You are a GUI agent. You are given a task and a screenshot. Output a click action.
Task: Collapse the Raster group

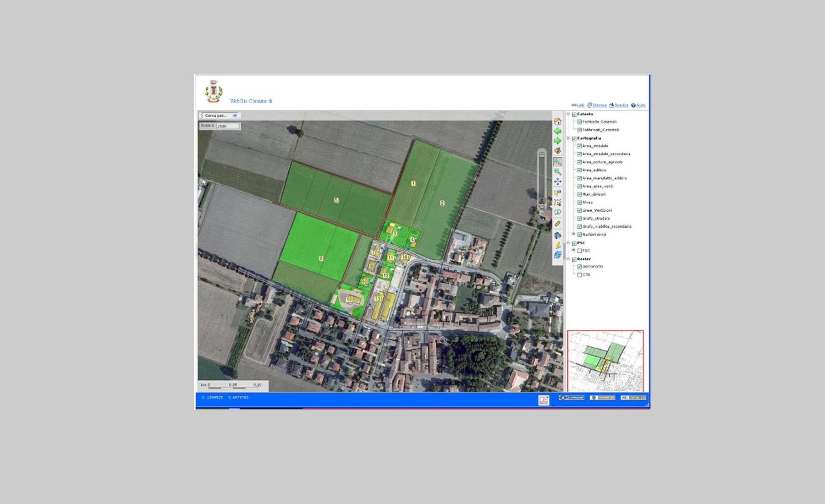click(x=568, y=259)
